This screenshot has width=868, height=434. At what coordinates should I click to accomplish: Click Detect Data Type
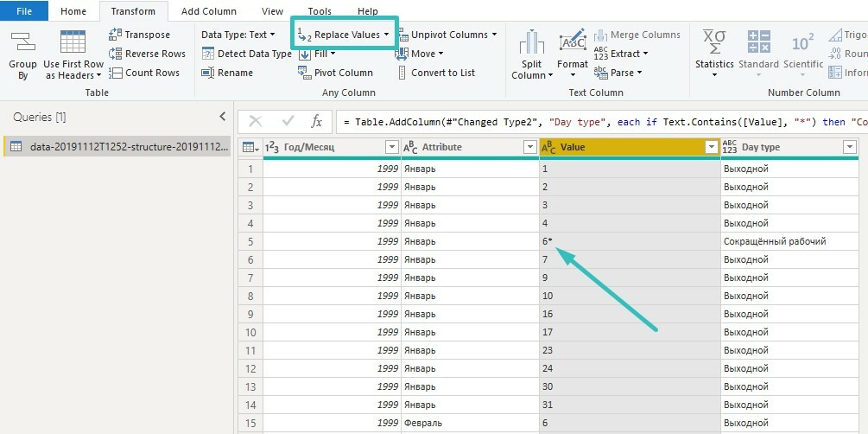coord(246,54)
